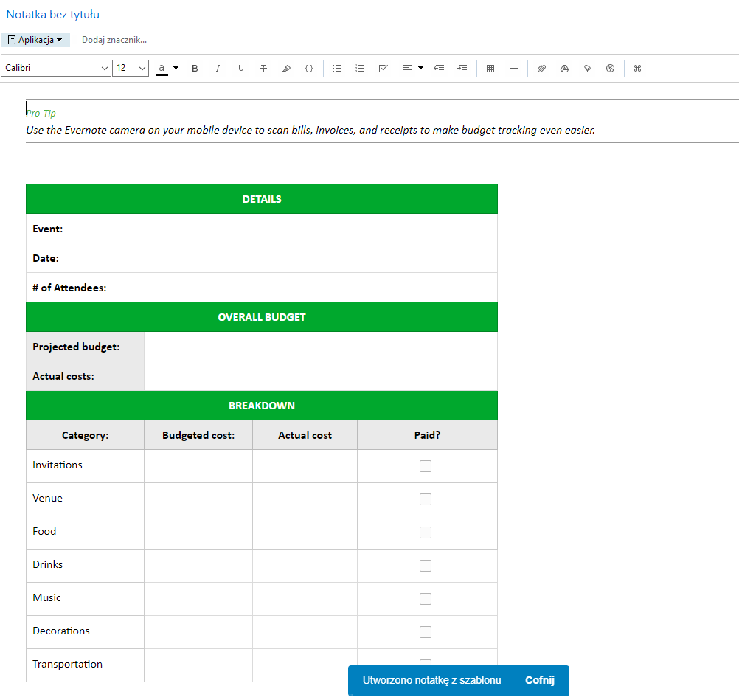
Task: Click the Actual cost cell for Venue
Action: tap(305, 499)
